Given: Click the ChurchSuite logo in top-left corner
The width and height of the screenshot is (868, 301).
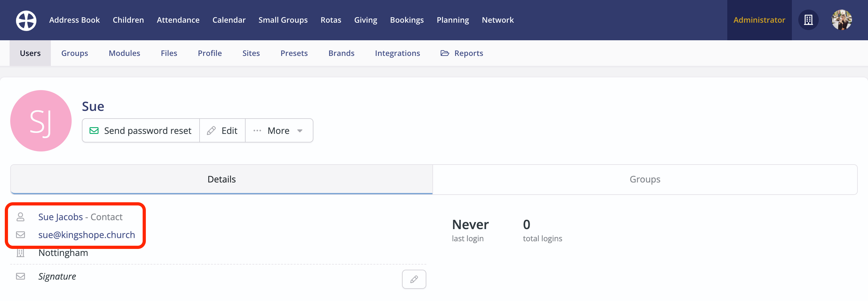Looking at the screenshot, I should (x=26, y=20).
